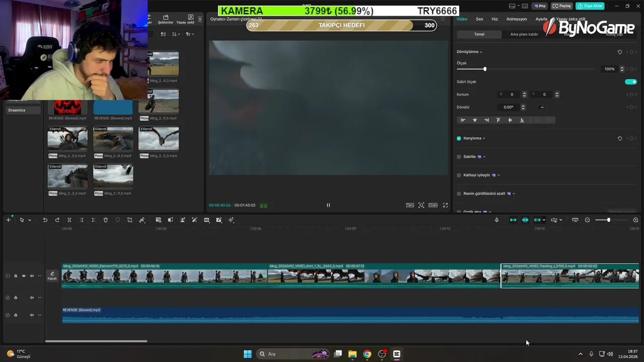Image resolution: width=644 pixels, height=362 pixels.
Task: Expand Kaliteyi iyileştir options
Action: tap(499, 175)
